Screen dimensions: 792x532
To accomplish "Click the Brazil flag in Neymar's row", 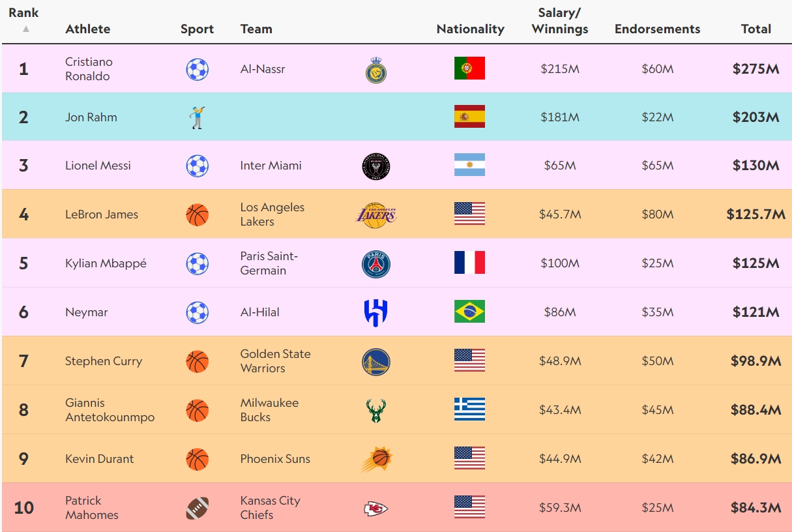I will 469,312.
